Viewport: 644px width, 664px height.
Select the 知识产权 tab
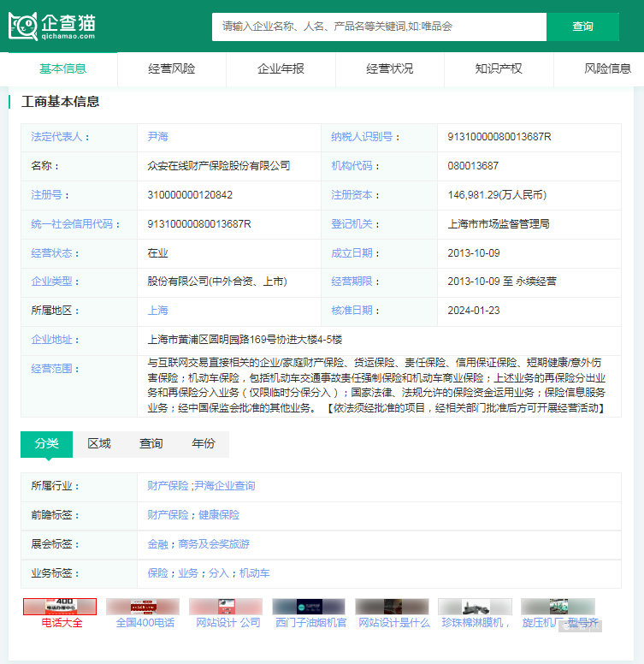pos(499,69)
